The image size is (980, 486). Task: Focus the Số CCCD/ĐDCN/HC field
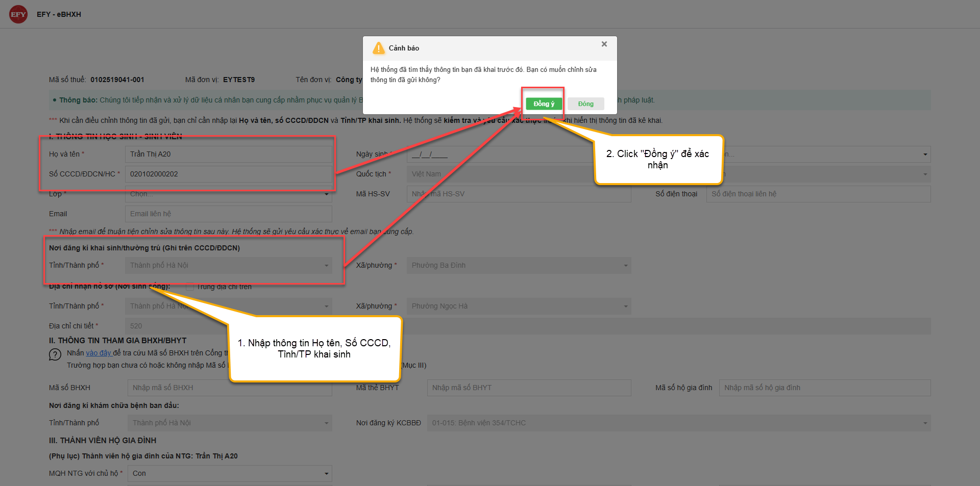tap(228, 174)
